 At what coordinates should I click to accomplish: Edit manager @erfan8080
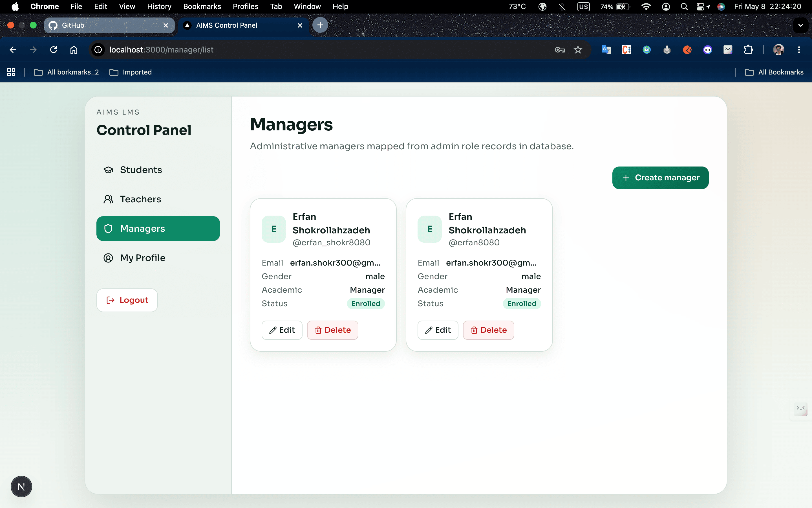pos(438,330)
